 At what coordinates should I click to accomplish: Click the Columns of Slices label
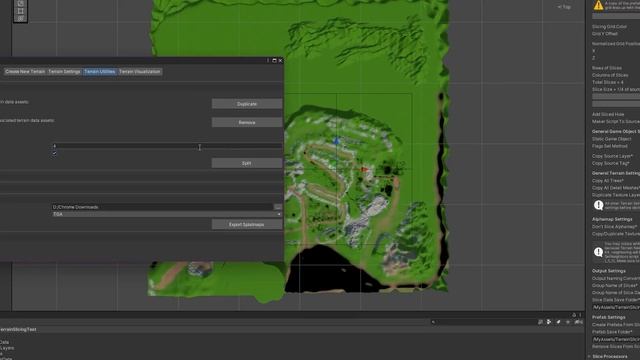(x=610, y=75)
